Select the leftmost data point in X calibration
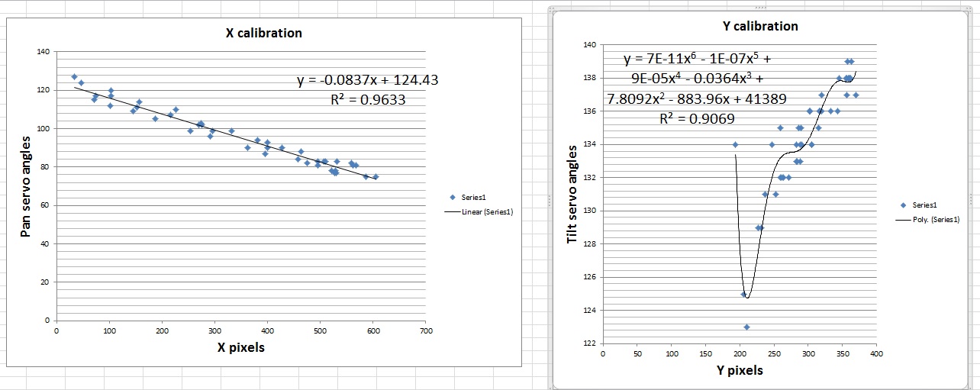 pos(74,76)
